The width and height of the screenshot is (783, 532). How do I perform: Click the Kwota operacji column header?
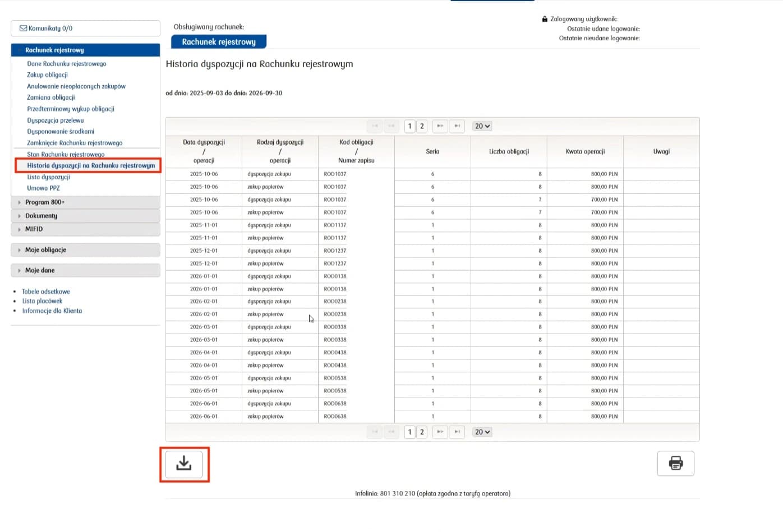[x=585, y=151]
